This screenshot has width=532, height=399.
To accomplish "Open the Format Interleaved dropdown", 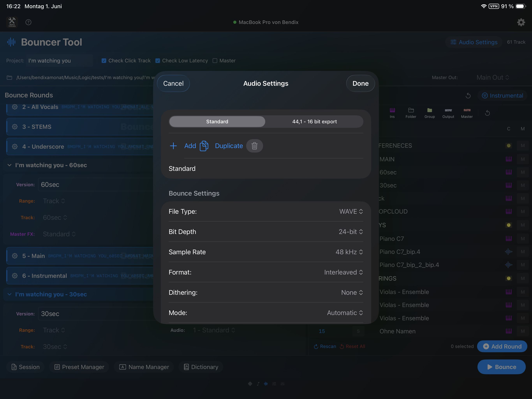I will pos(344,272).
